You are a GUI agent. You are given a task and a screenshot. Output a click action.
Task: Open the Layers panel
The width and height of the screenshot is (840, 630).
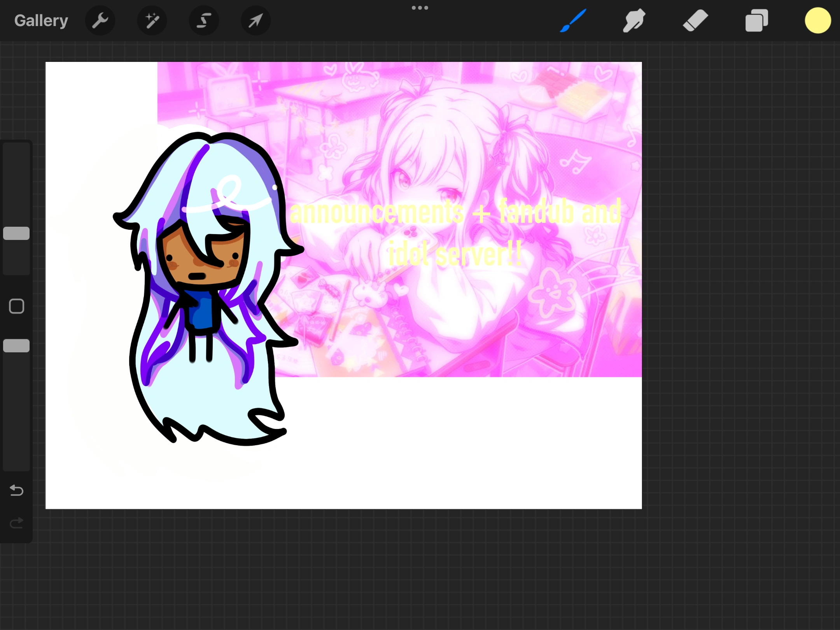coord(756,20)
